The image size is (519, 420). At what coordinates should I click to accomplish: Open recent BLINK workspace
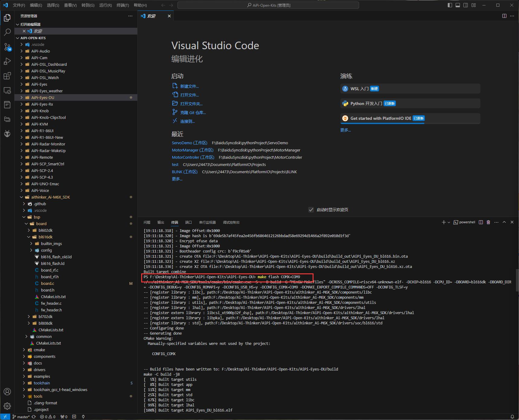185,172
